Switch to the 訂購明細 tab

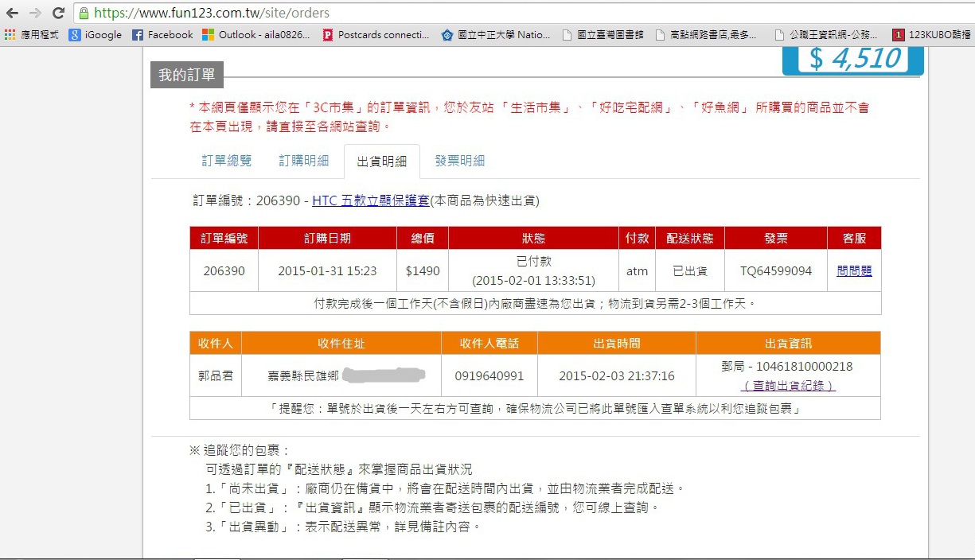[304, 161]
